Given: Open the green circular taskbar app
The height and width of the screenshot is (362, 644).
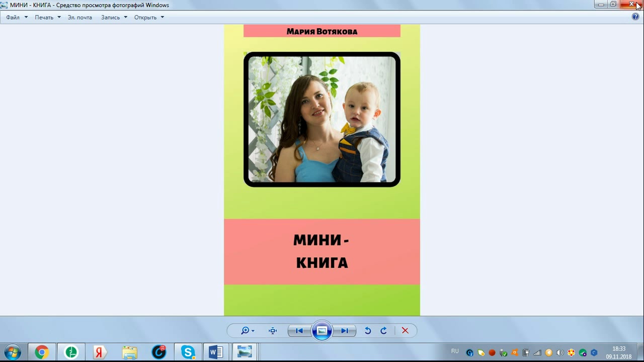Looking at the screenshot, I should click(x=71, y=352).
